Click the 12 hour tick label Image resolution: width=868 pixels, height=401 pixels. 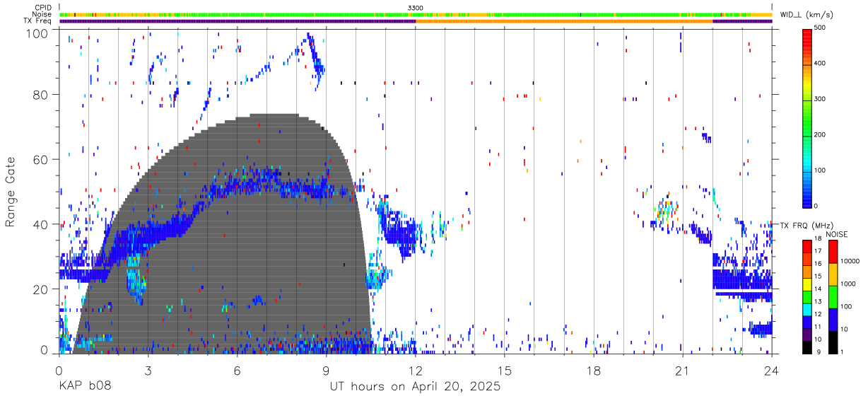416,370
